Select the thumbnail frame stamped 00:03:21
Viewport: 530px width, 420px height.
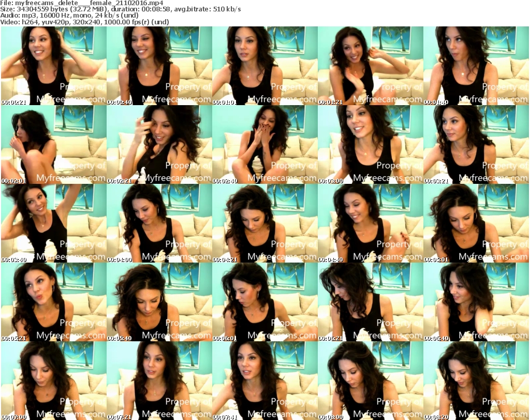tap(476, 144)
